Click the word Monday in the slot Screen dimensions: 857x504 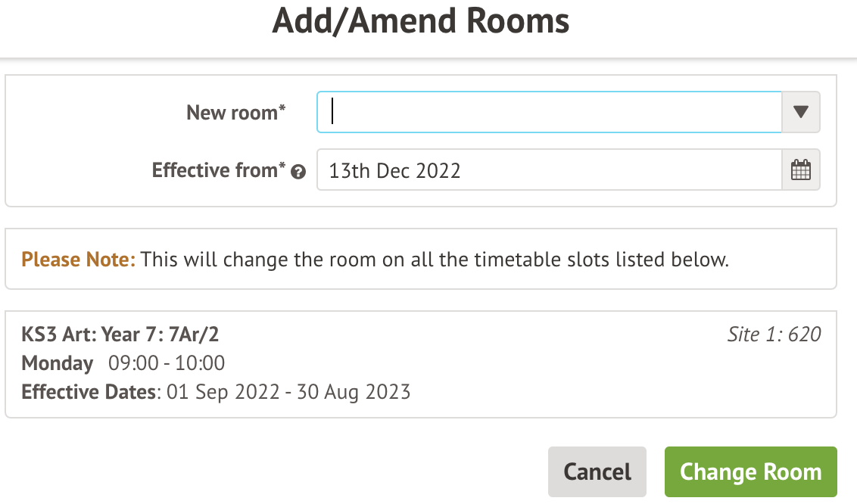pyautogui.click(x=58, y=363)
